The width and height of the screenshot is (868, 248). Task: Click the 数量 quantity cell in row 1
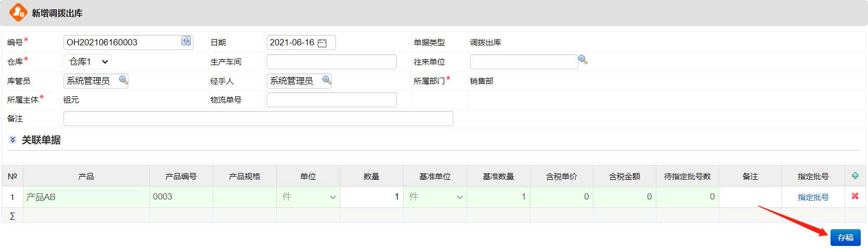pyautogui.click(x=371, y=197)
